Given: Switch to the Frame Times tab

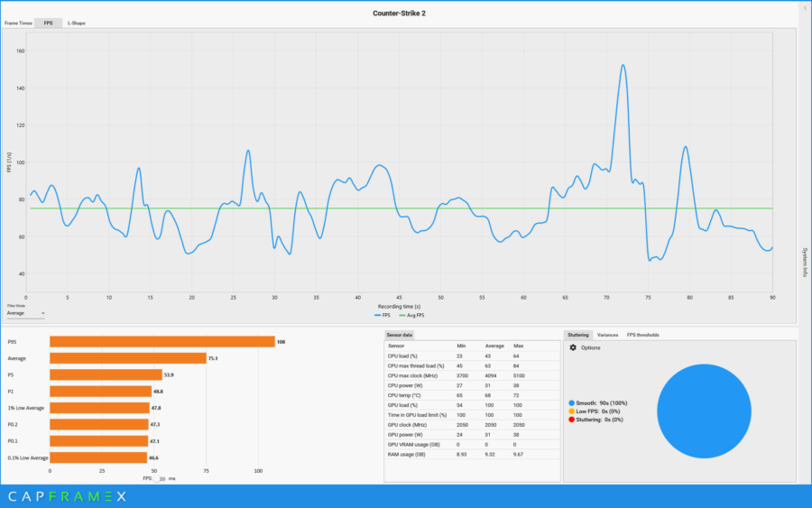Looking at the screenshot, I should pos(18,23).
